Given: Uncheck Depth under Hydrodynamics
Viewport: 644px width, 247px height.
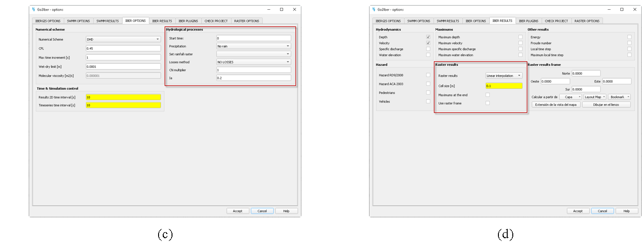Looking at the screenshot, I should pyautogui.click(x=428, y=37).
